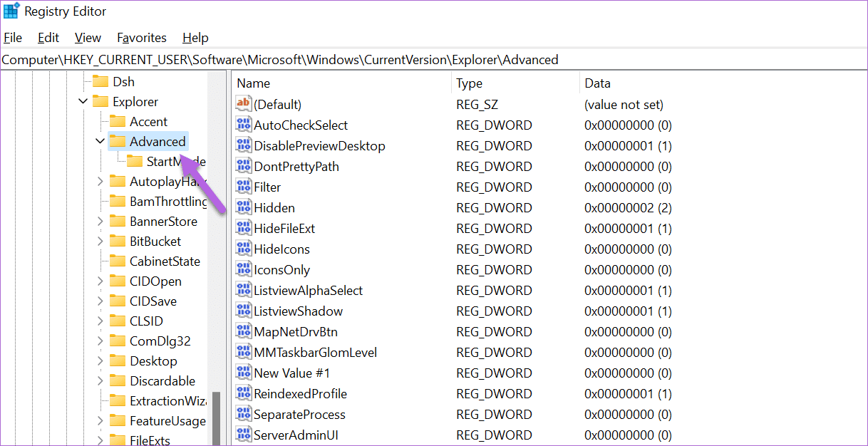868x446 pixels.
Task: Open the File menu
Action: (x=13, y=38)
